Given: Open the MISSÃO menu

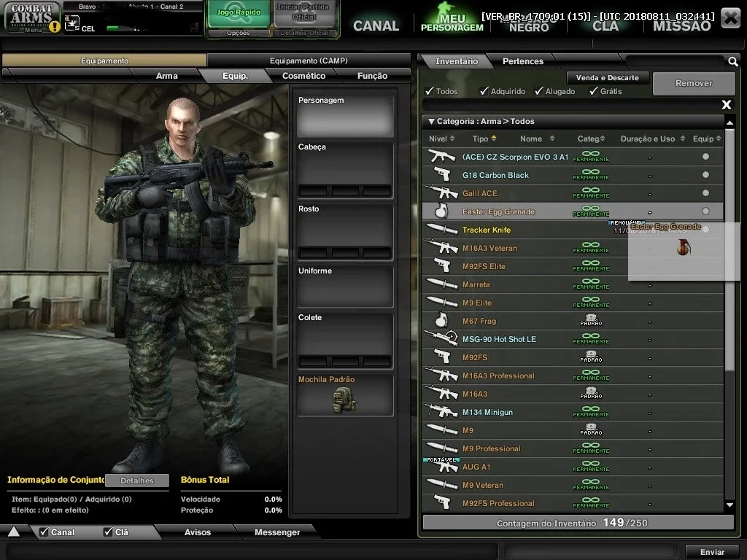Looking at the screenshot, I should coord(682,26).
